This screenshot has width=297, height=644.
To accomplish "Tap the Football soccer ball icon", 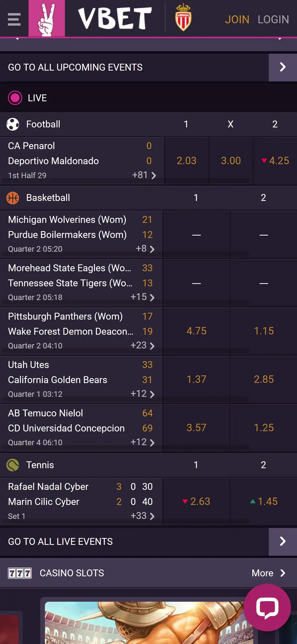I will tap(13, 124).
